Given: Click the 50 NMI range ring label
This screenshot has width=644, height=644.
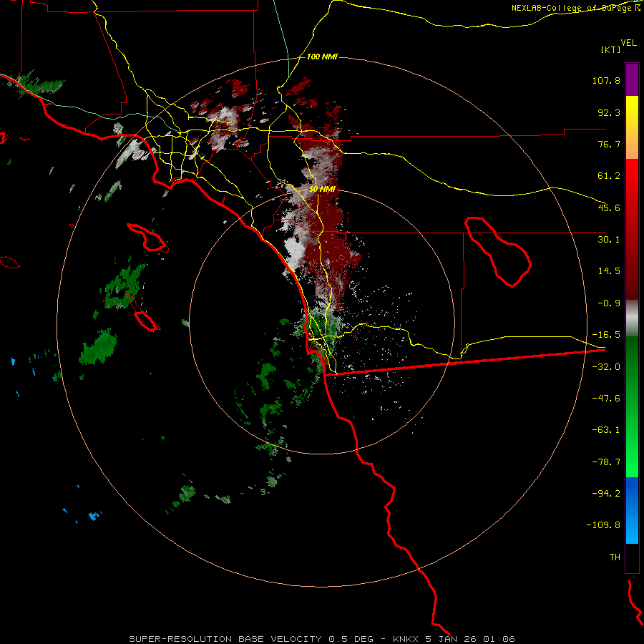Looking at the screenshot, I should (322, 189).
